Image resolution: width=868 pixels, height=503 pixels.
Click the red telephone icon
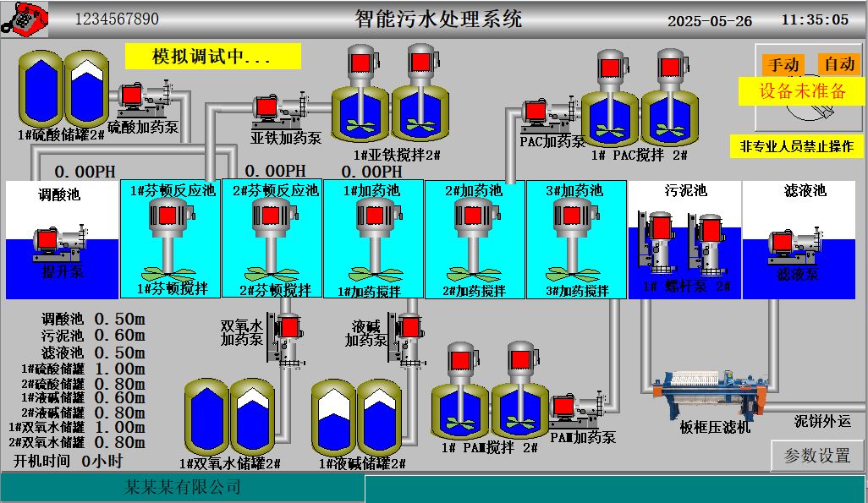tap(25, 19)
